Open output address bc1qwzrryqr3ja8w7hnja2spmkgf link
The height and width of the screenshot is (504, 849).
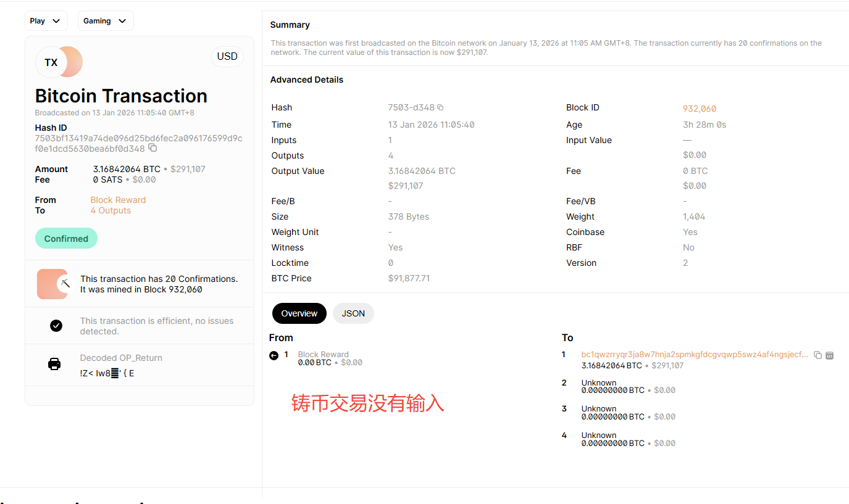[x=695, y=355]
